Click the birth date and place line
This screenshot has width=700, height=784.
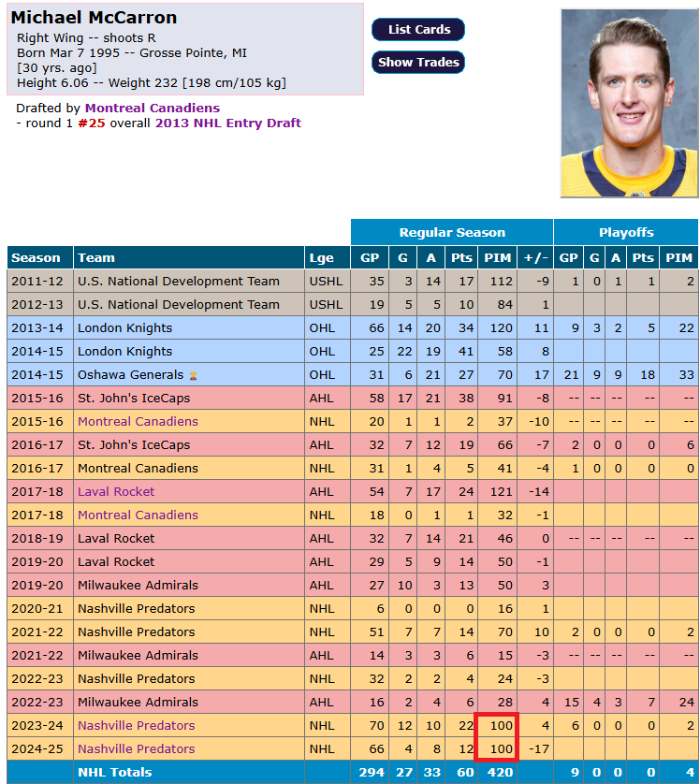pos(132,53)
